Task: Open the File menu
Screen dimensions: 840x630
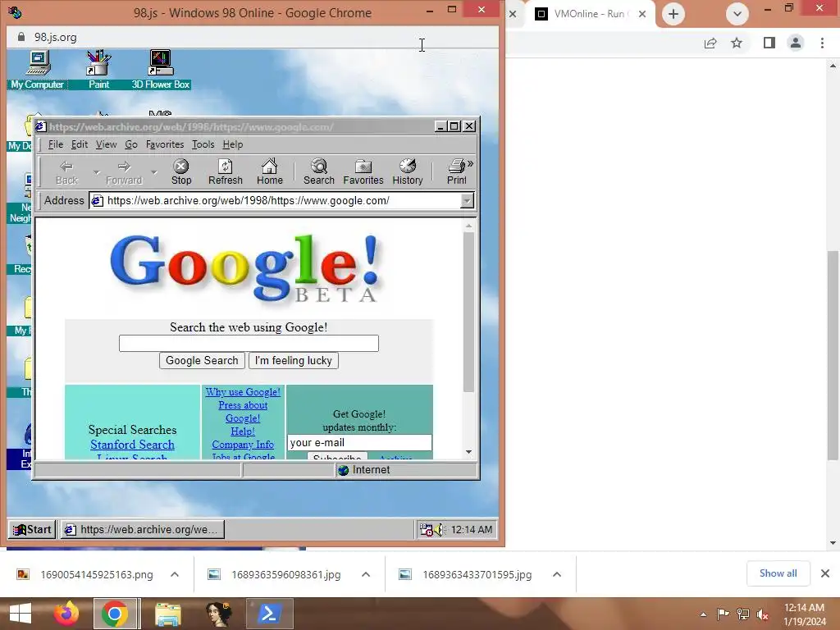Action: (56, 144)
